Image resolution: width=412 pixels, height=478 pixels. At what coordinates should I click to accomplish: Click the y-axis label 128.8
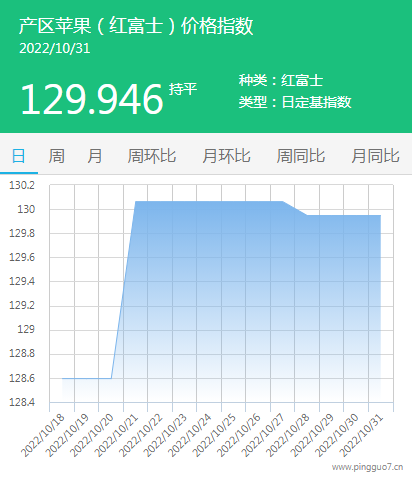point(22,353)
